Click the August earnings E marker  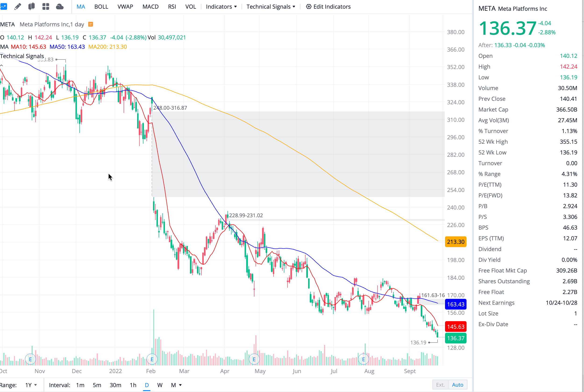[363, 360]
